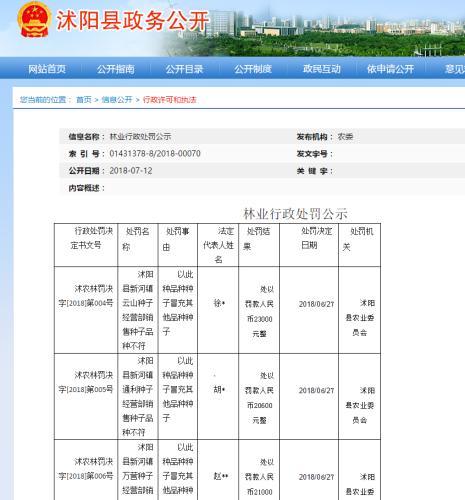
Task: Select the 处罚机关 column header
Action: (359, 245)
